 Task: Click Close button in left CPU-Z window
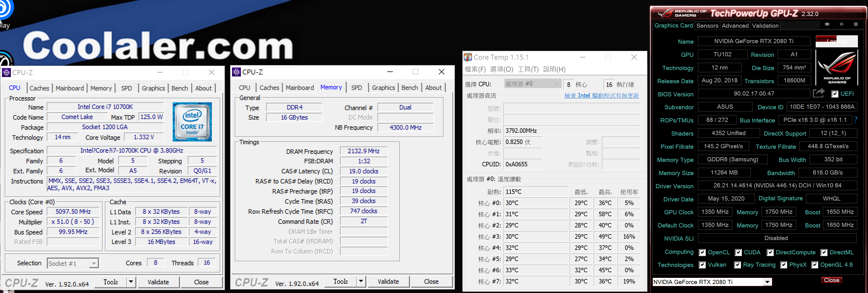pyautogui.click(x=201, y=282)
